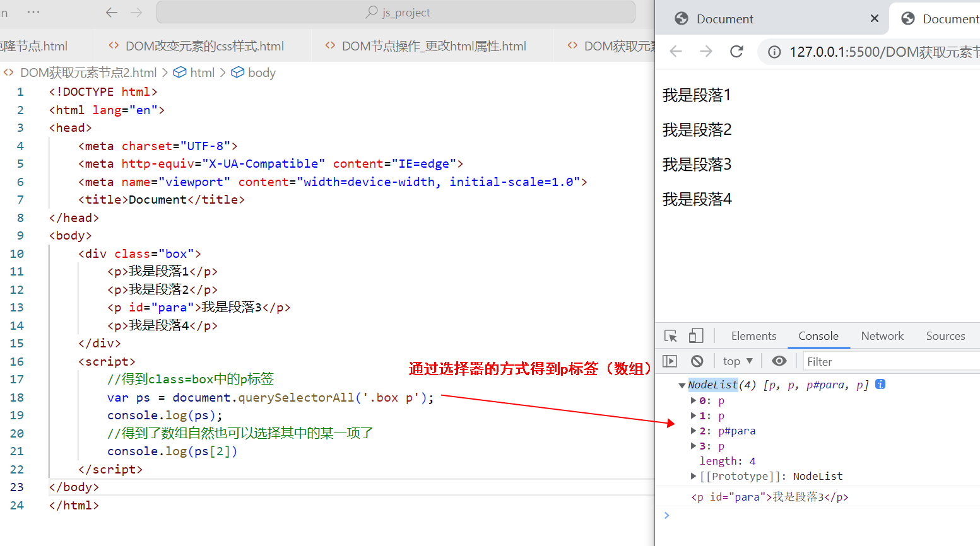
Task: Click the body cube icon in breadcrumb
Action: (237, 73)
